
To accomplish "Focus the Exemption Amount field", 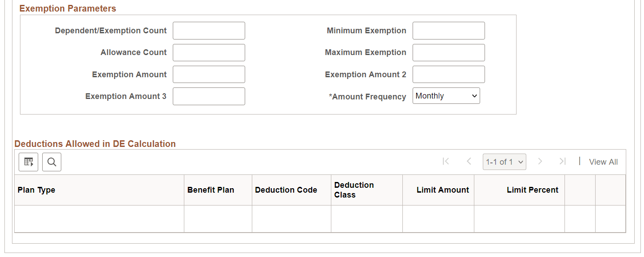I will point(209,74).
